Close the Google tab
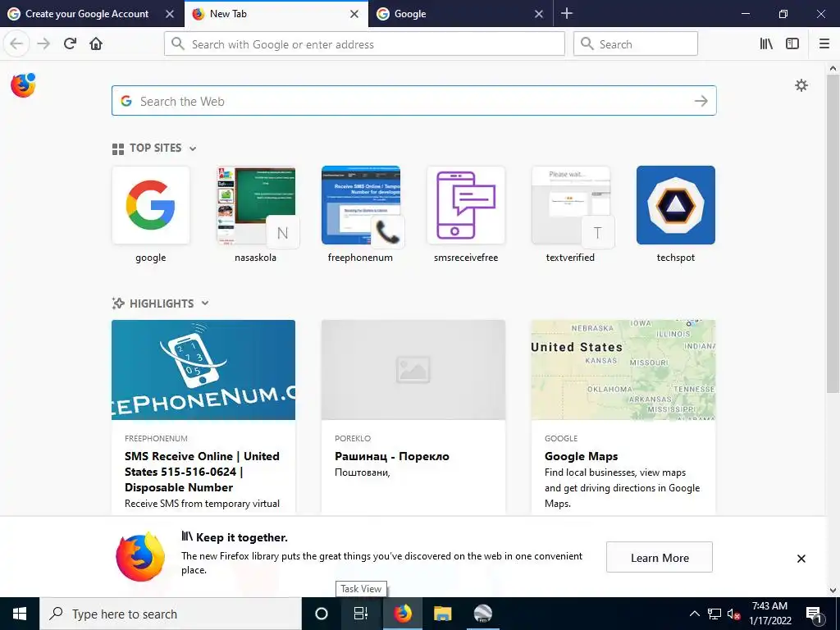The width and height of the screenshot is (840, 630). tap(538, 14)
